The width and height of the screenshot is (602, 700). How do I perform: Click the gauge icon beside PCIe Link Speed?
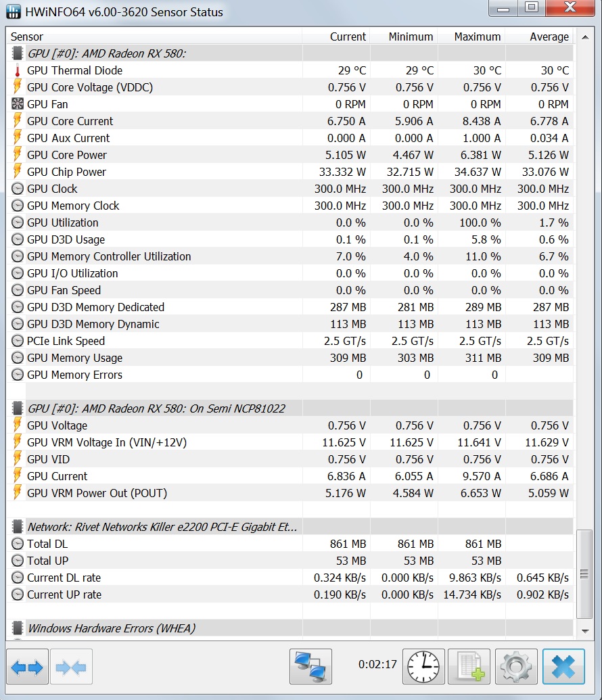tap(17, 341)
